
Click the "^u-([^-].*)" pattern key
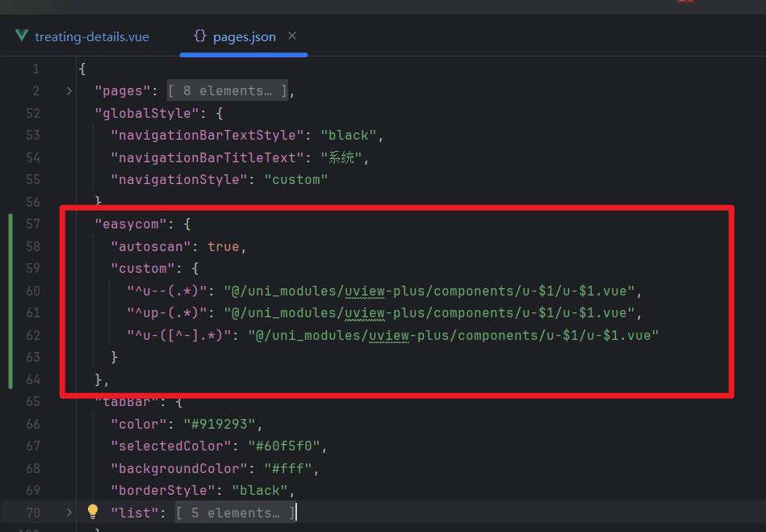179,336
